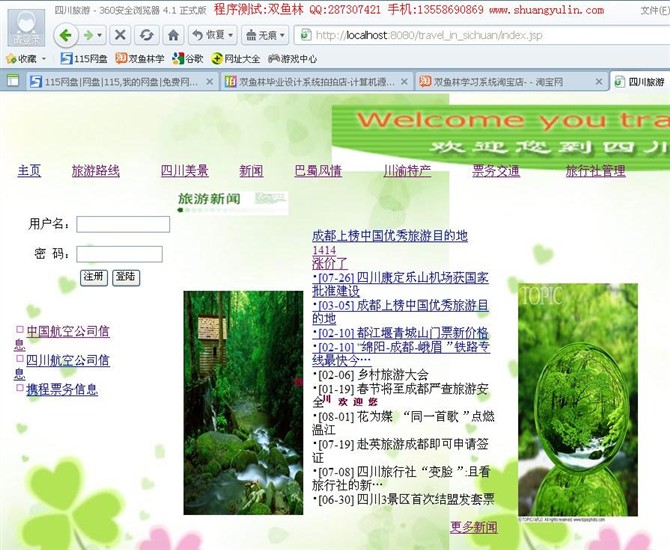The width and height of the screenshot is (670, 550).
Task: Open the 双鱼林学 bookmark
Action: pyautogui.click(x=140, y=59)
